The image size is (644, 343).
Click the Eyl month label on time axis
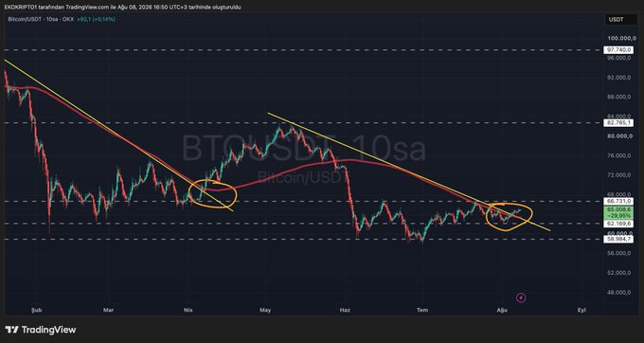pos(581,310)
